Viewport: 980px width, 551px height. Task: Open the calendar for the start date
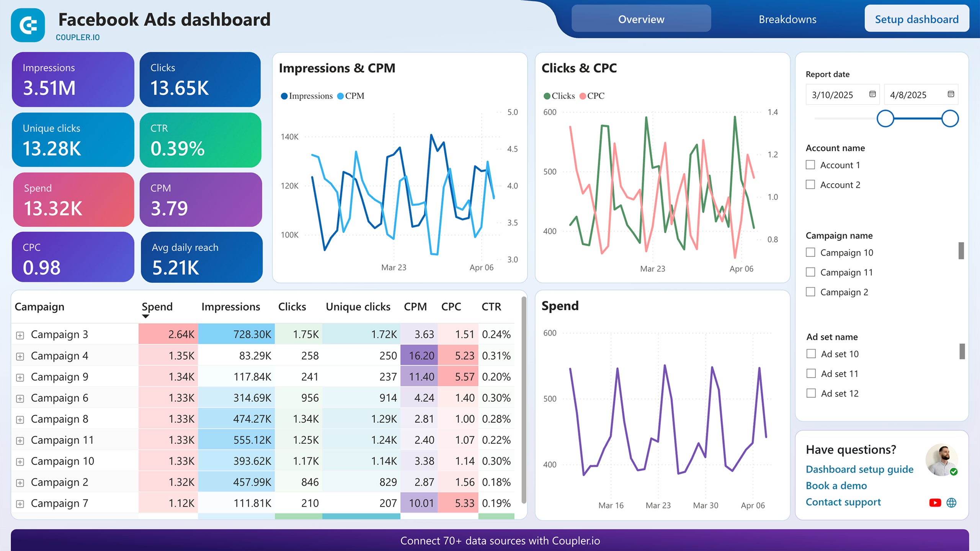point(873,95)
